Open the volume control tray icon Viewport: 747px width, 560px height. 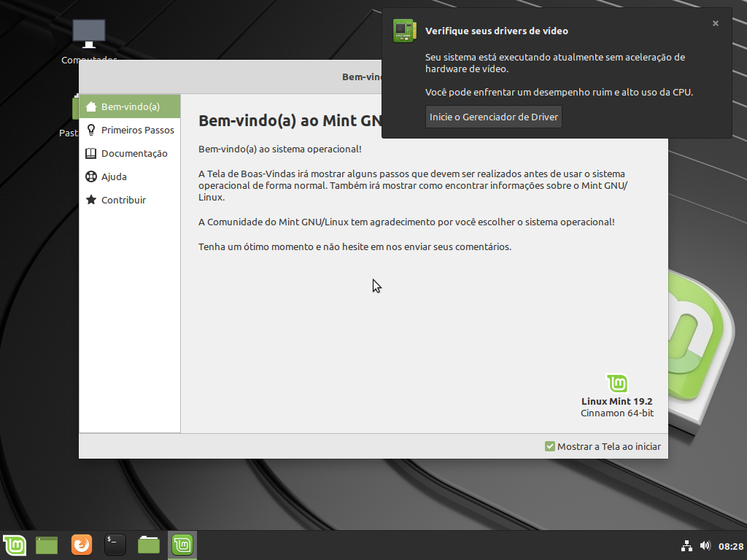pyautogui.click(x=705, y=545)
